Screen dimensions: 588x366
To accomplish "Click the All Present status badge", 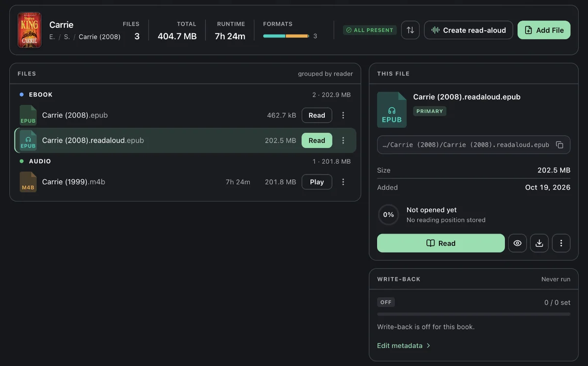I will point(370,30).
